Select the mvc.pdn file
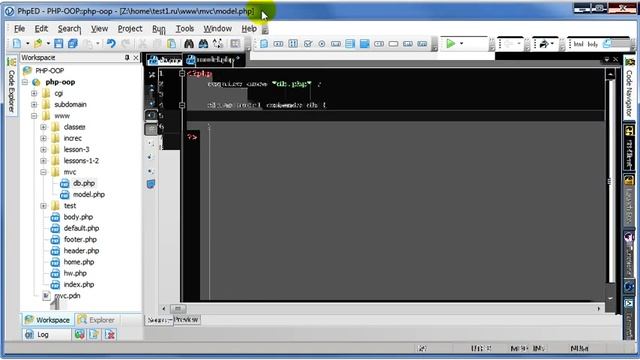 tap(67, 296)
